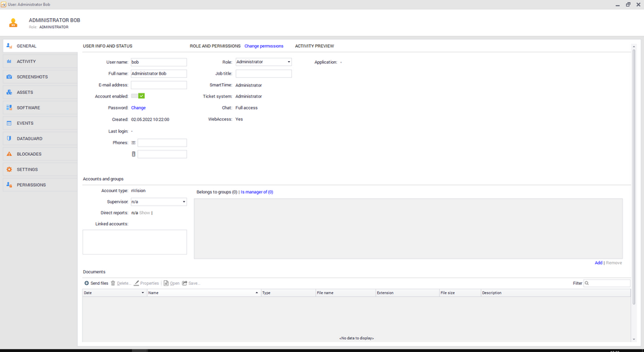This screenshot has width=644, height=352.
Task: Click into the E-mail address field
Action: tap(158, 85)
